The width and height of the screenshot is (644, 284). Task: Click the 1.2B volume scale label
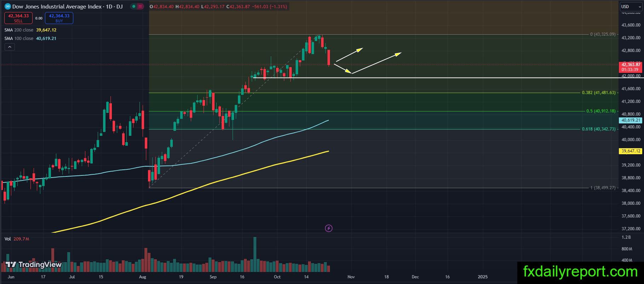(626, 237)
